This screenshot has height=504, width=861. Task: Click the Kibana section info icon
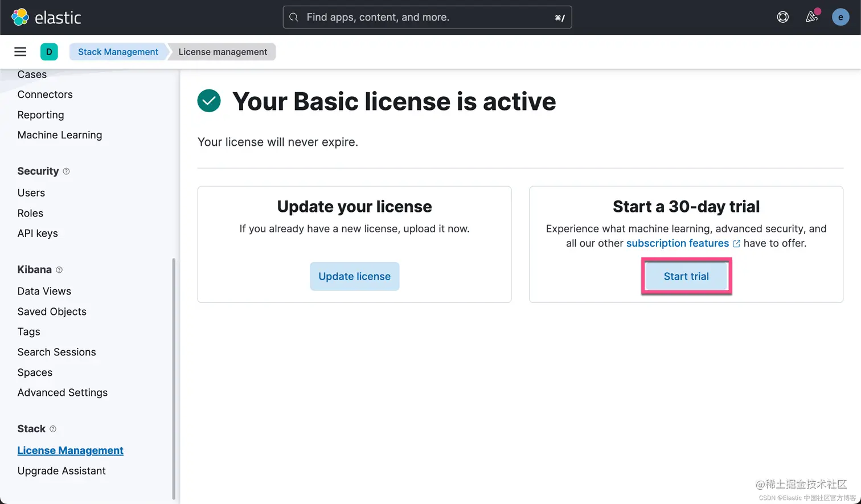pos(59,270)
